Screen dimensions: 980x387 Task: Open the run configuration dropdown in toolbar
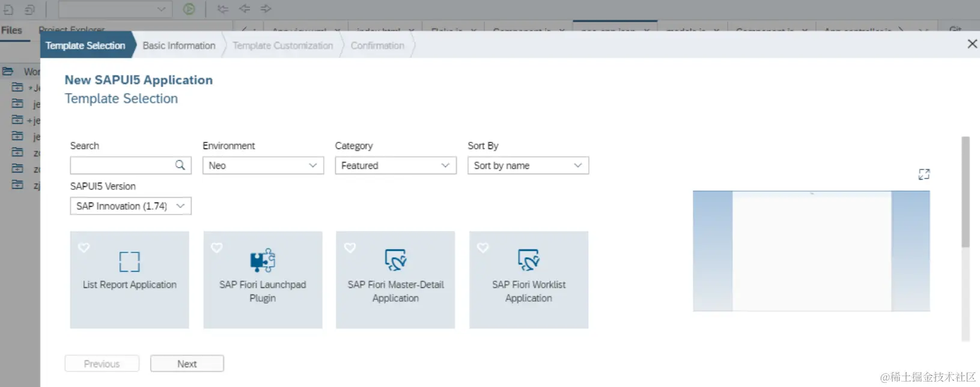click(115, 9)
